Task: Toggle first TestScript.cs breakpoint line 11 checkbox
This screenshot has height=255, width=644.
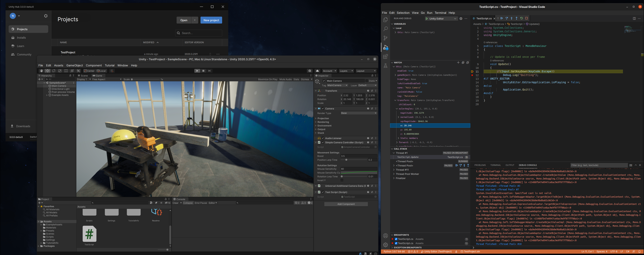Action: [x=396, y=239]
